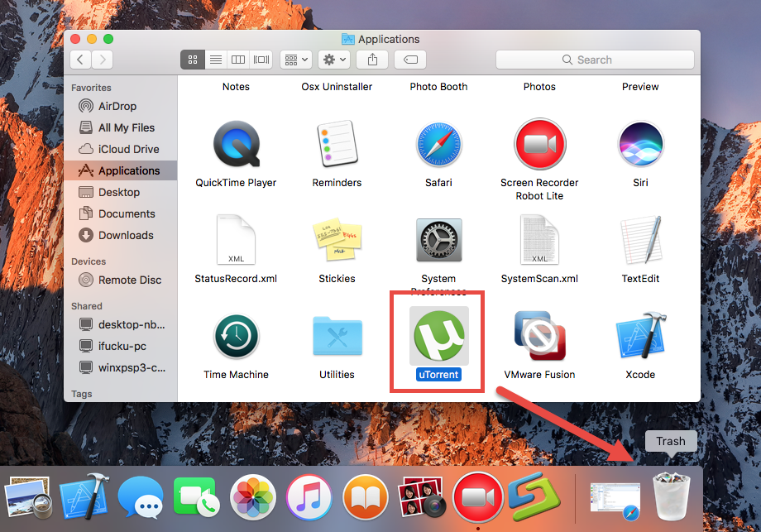
Task: Switch Finder to cover flow view
Action: click(x=260, y=59)
